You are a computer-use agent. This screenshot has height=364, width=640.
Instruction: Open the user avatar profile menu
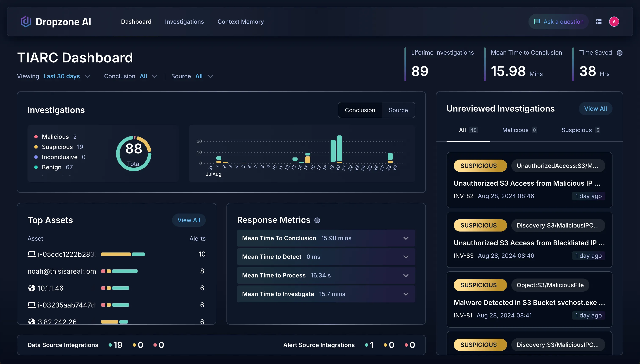pos(614,22)
